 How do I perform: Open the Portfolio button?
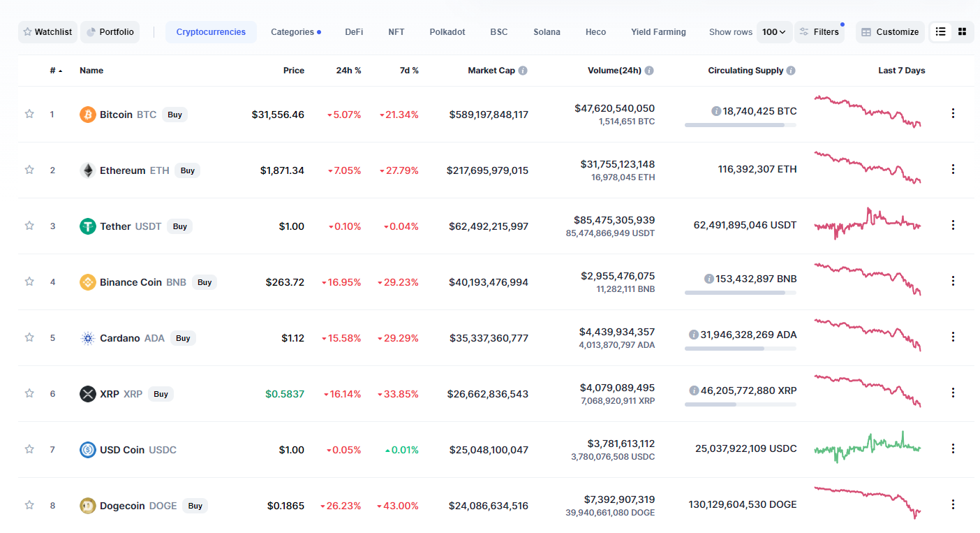(110, 32)
